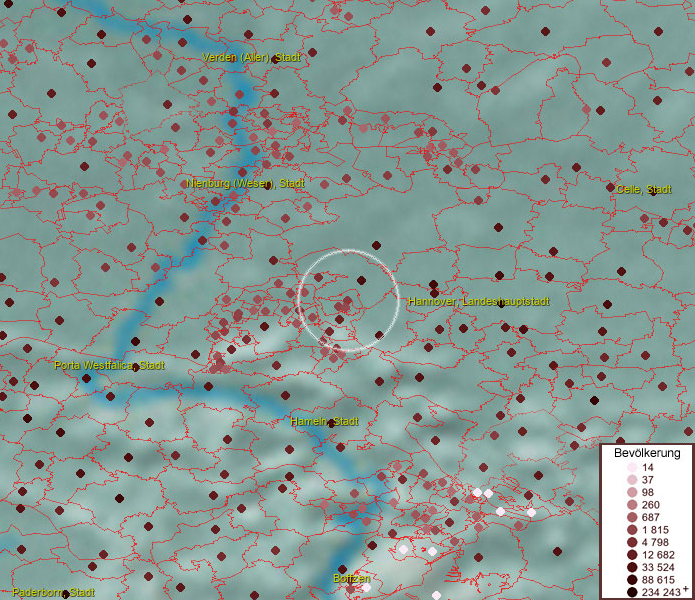The width and height of the screenshot is (695, 600).
Task: Click the legend value 88 615
Action: (x=658, y=580)
